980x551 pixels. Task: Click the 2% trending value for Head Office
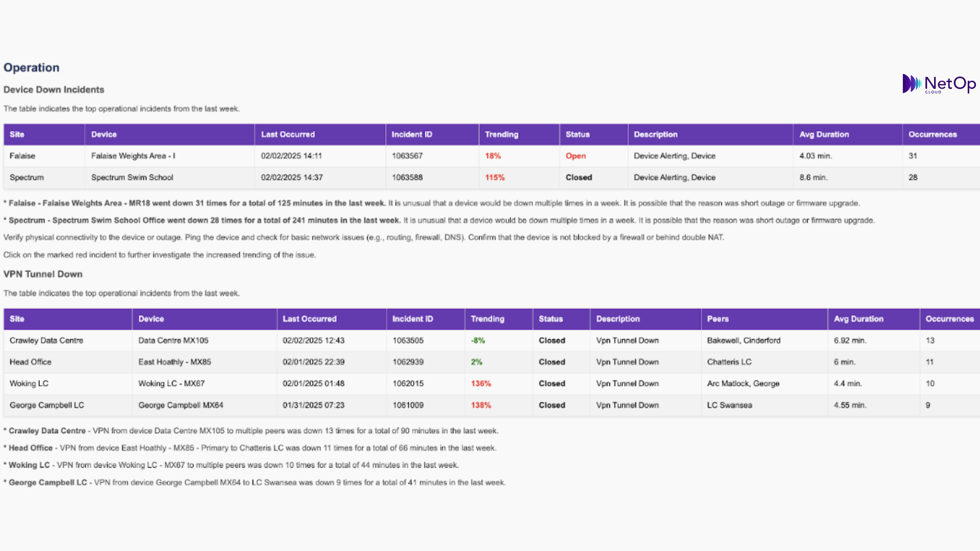476,362
